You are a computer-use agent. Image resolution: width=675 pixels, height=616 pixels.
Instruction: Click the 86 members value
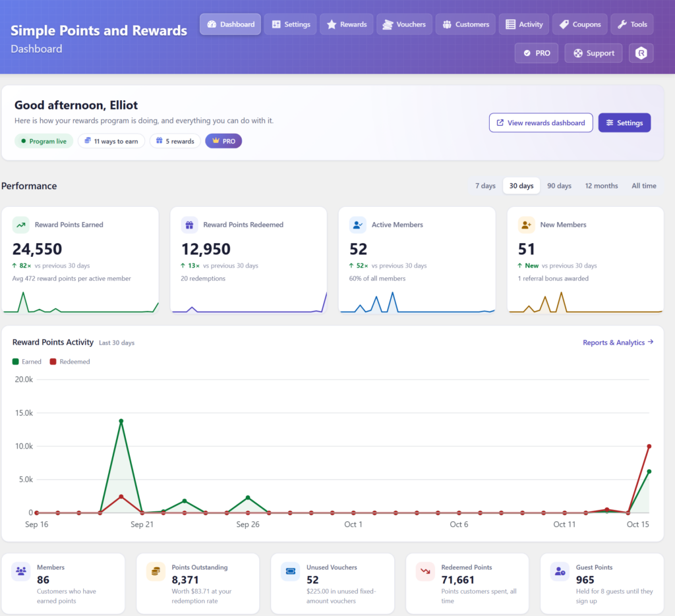[x=43, y=580]
